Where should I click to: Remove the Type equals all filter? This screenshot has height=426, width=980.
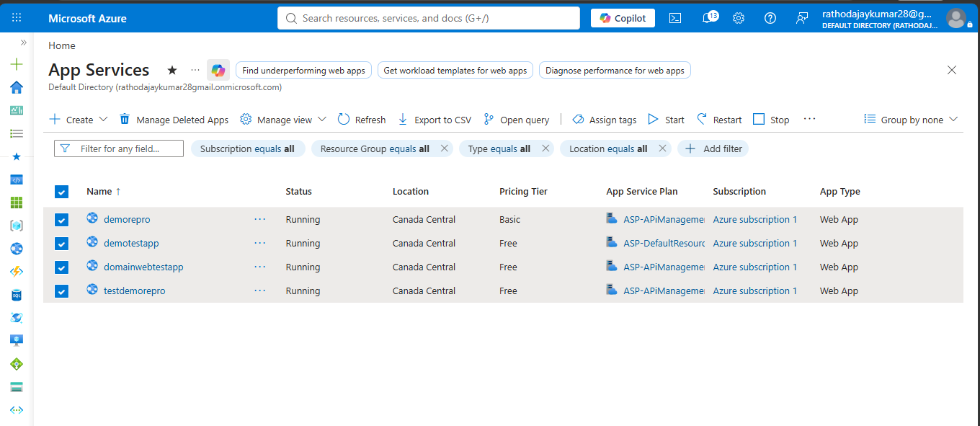[545, 148]
